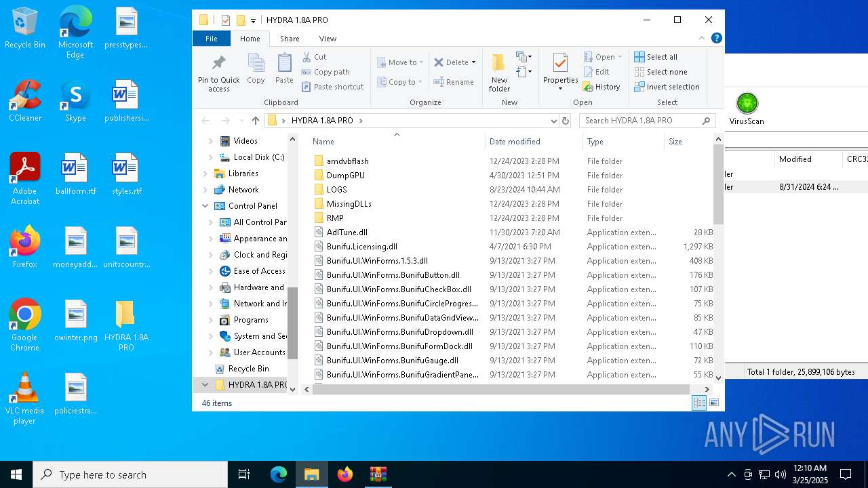This screenshot has height=488, width=868.
Task: Open the VLC media player desktop icon
Action: 25,399
